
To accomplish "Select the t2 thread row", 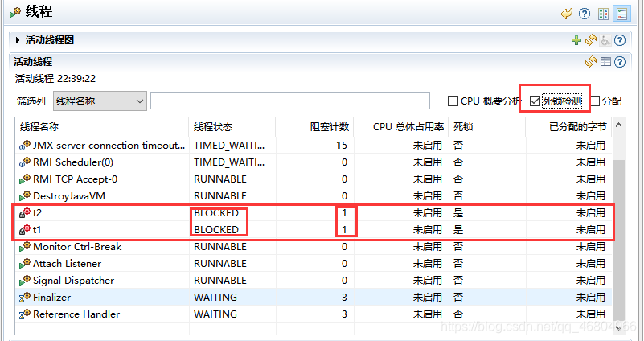I will click(314, 213).
